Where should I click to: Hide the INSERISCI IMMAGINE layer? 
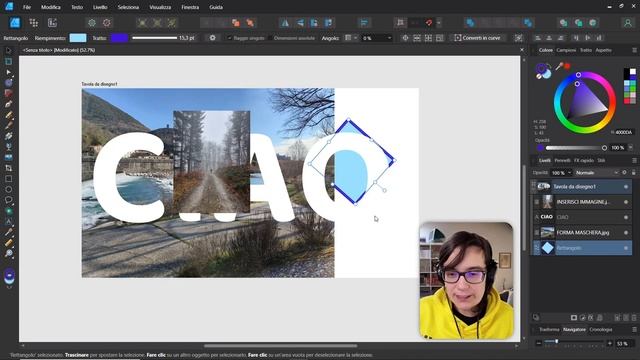626,202
